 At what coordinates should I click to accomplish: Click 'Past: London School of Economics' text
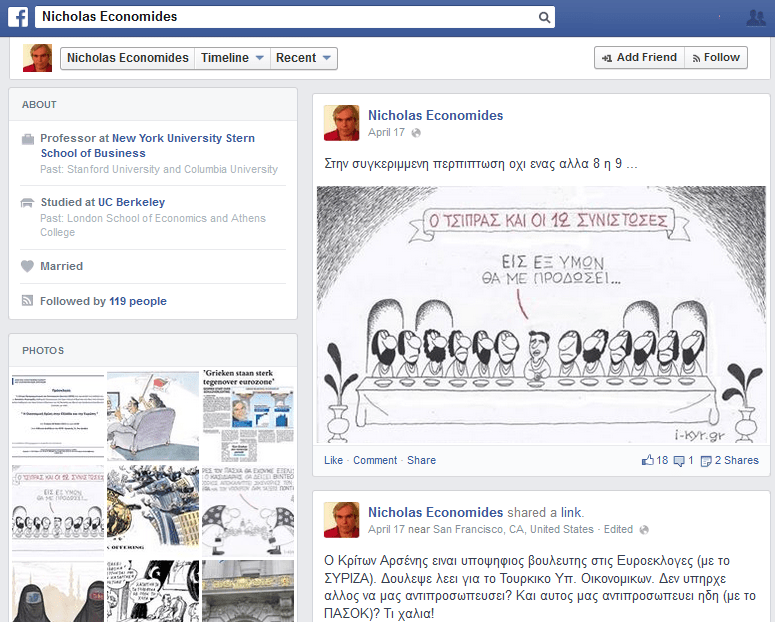click(x=153, y=225)
